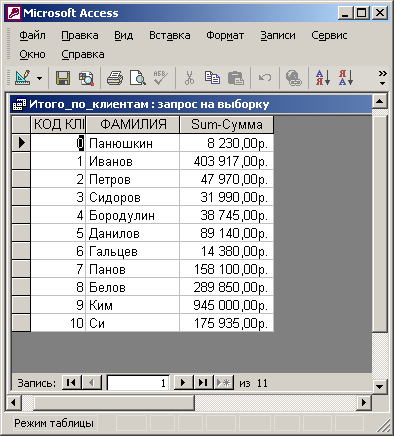Open the Правка menu
Viewport: 394px width, 436px height.
[80, 35]
